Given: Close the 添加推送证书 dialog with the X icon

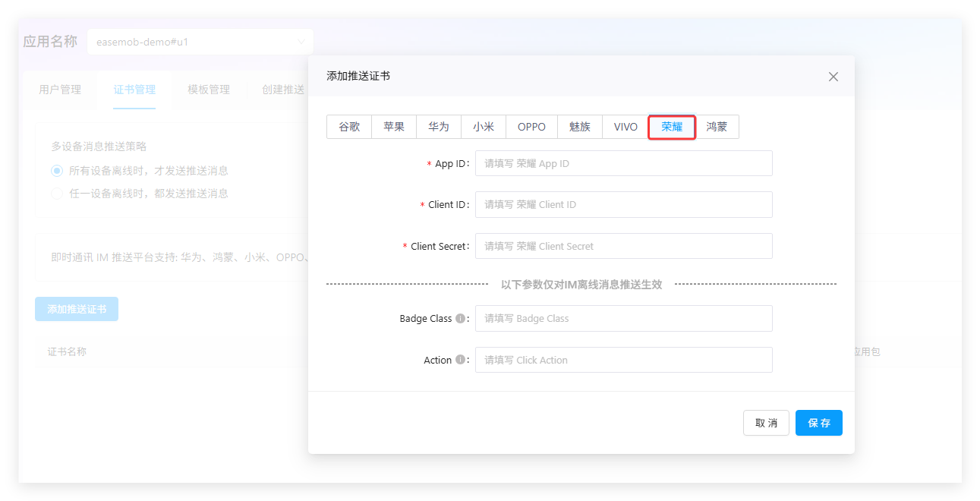Looking at the screenshot, I should coord(833,77).
